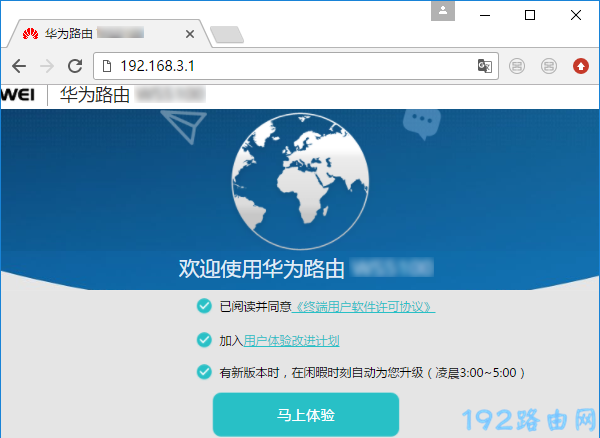Click the second gray extension icon
Screen dimensions: 600x438
pos(548,66)
